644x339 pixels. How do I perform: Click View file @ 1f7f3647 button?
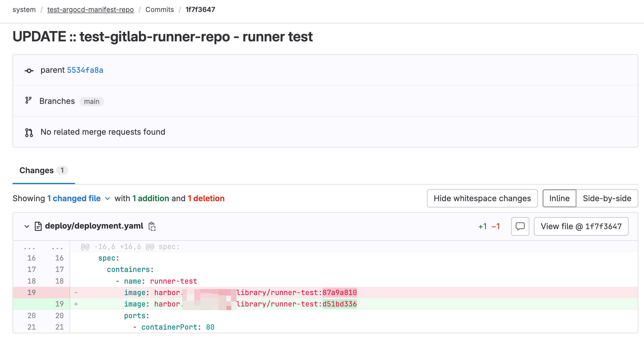(x=581, y=226)
